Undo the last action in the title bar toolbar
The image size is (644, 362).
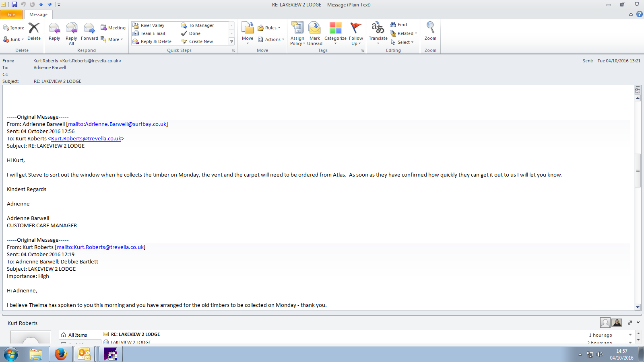pyautogui.click(x=23, y=4)
